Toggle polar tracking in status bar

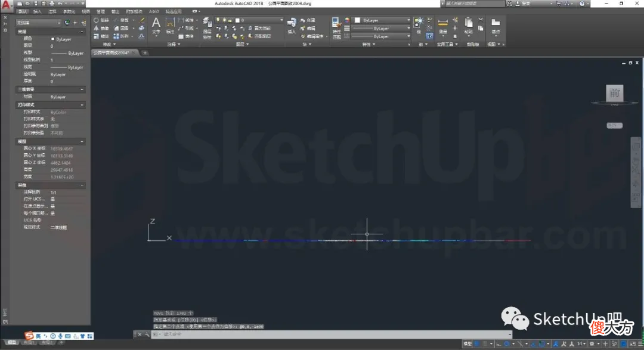coord(507,344)
